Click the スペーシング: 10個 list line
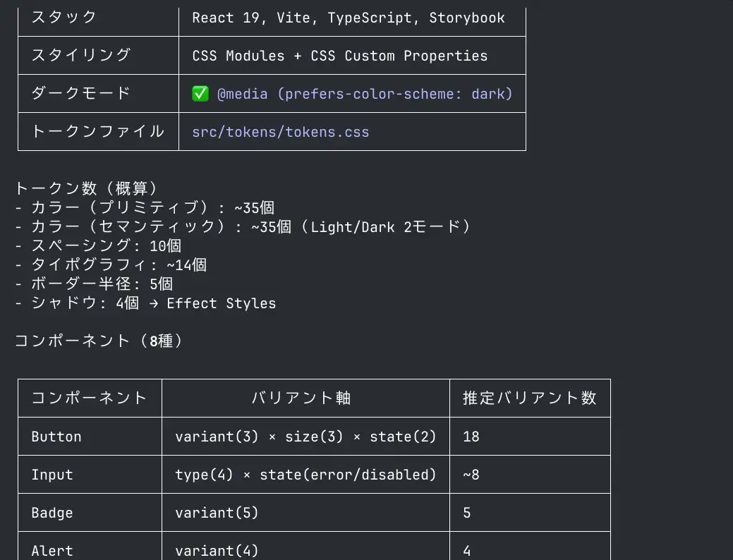 tap(97, 245)
